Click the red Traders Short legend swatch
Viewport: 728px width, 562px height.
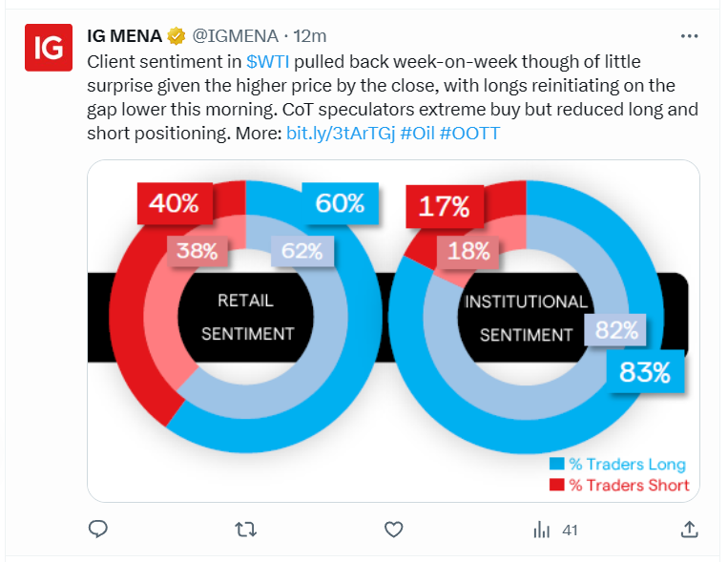[x=557, y=485]
